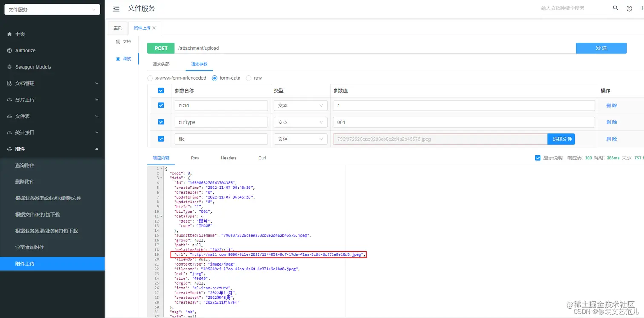The width and height of the screenshot is (644, 318).
Task: Switch to the Raw response tab
Action: (x=195, y=158)
